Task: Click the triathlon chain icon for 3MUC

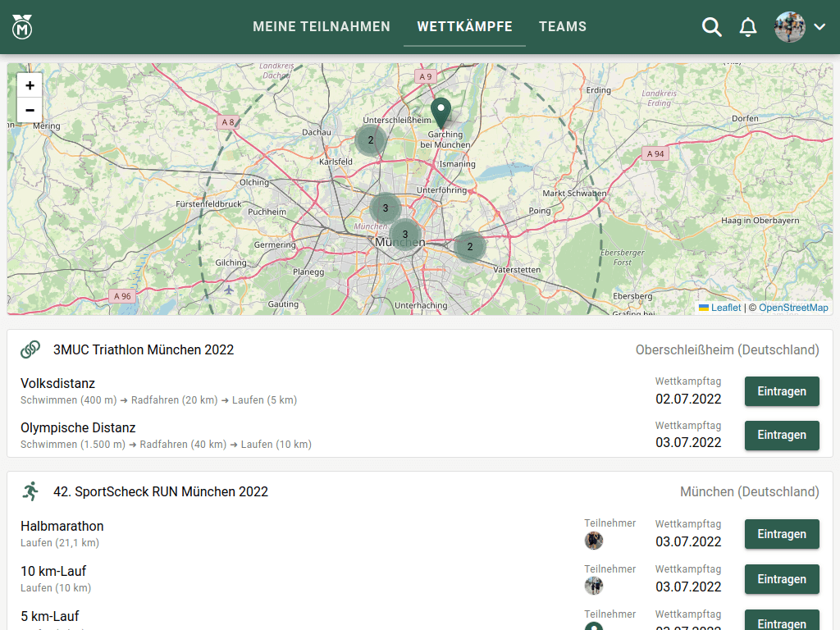Action: pos(30,349)
